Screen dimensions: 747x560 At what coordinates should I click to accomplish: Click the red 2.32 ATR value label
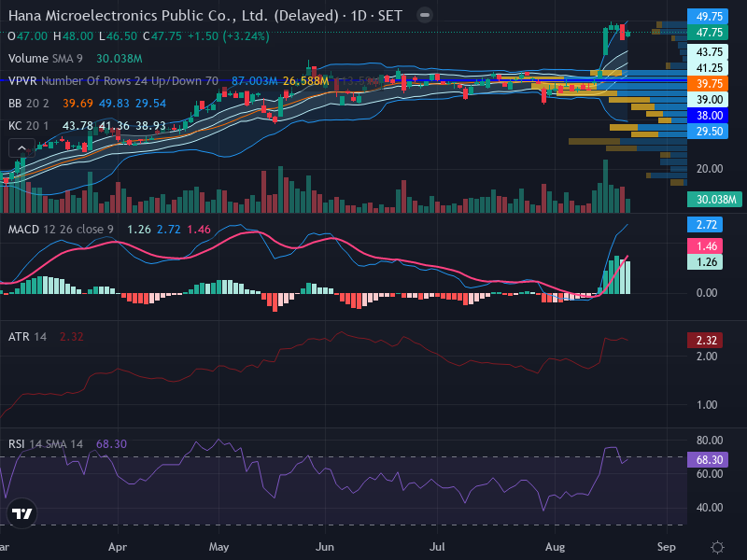point(705,340)
